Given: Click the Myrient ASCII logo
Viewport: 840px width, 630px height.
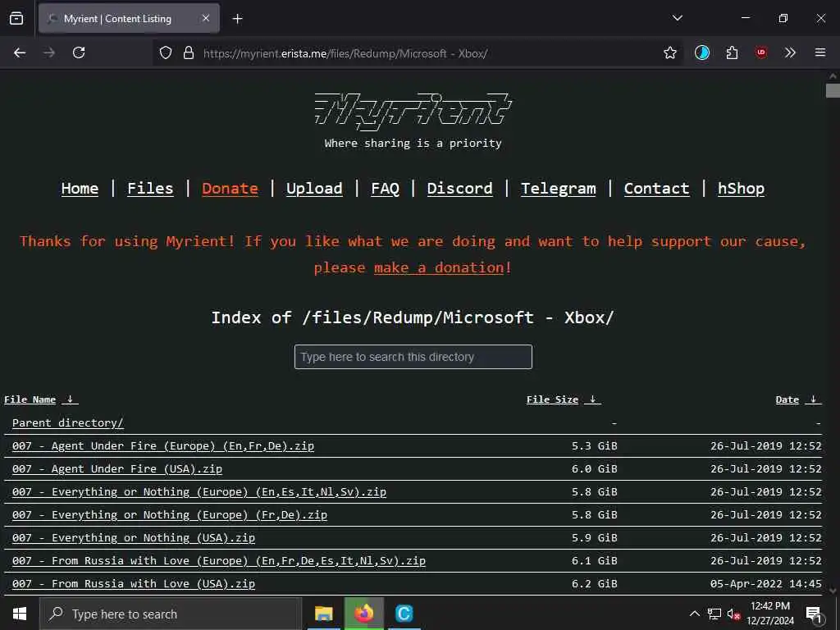Looking at the screenshot, I should [x=413, y=112].
